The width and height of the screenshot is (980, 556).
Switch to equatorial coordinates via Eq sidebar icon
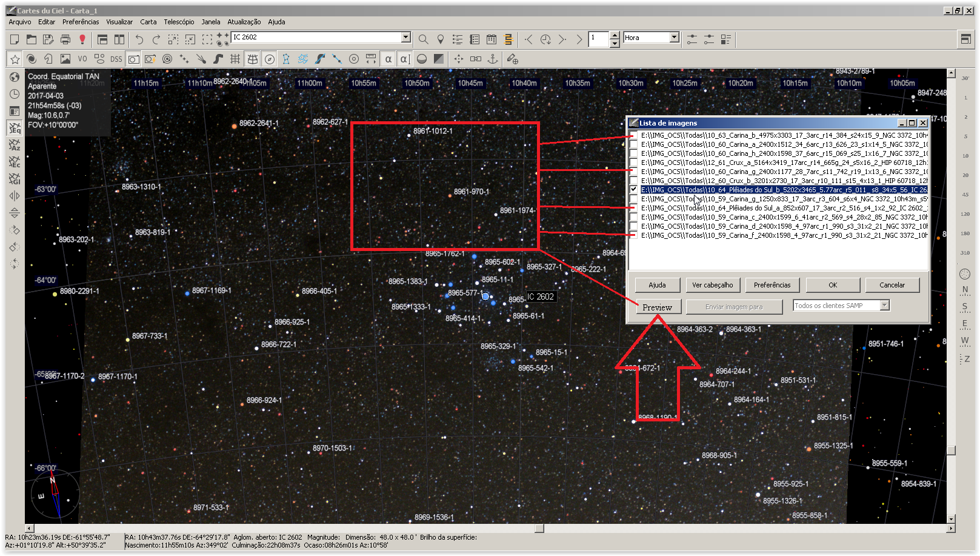pos(15,128)
